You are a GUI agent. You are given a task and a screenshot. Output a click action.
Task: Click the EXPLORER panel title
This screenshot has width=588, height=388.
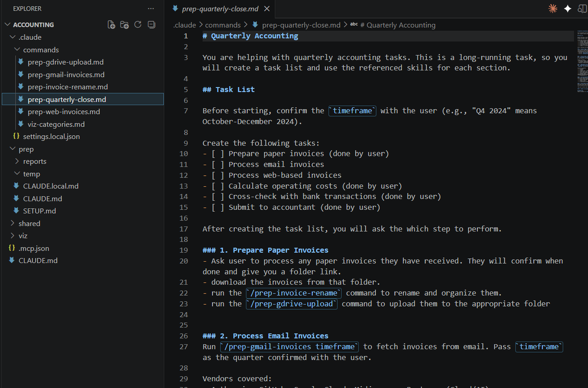(x=27, y=9)
